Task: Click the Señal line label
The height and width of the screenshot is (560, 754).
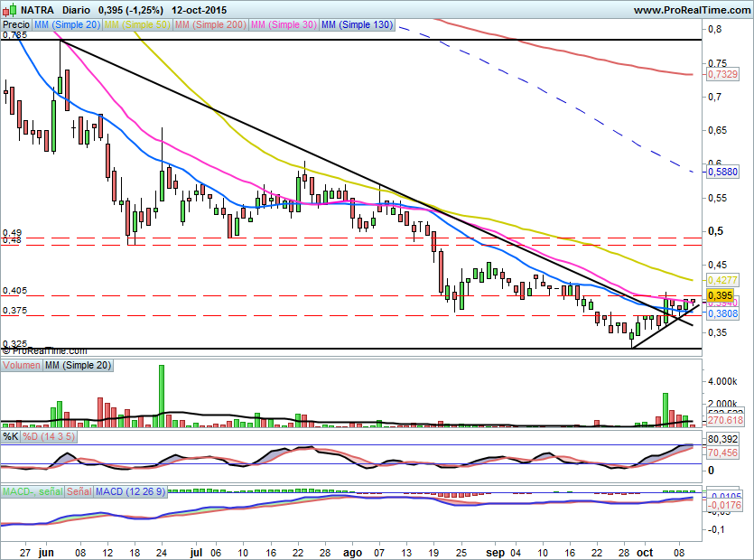Action: click(x=79, y=491)
